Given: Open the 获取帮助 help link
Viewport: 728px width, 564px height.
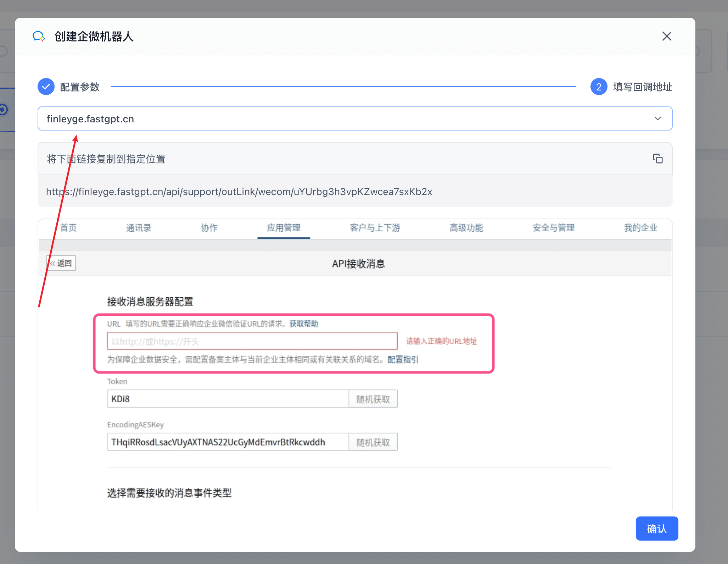Looking at the screenshot, I should pyautogui.click(x=303, y=324).
